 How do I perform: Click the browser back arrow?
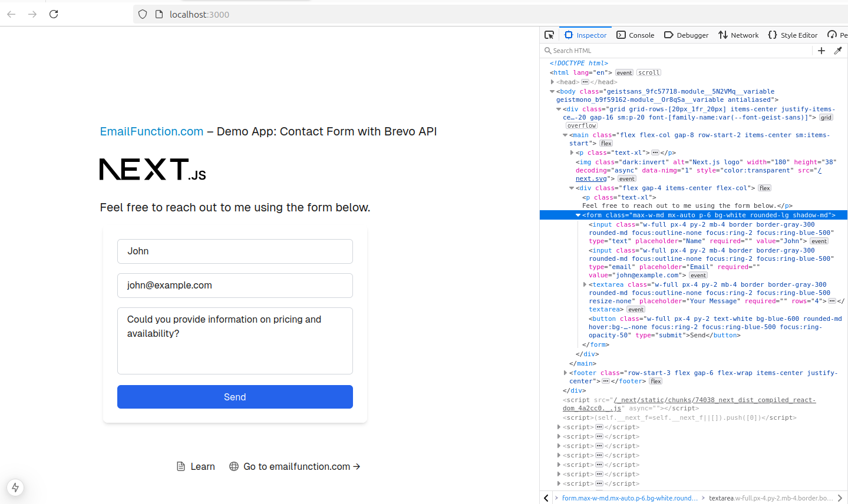click(11, 14)
